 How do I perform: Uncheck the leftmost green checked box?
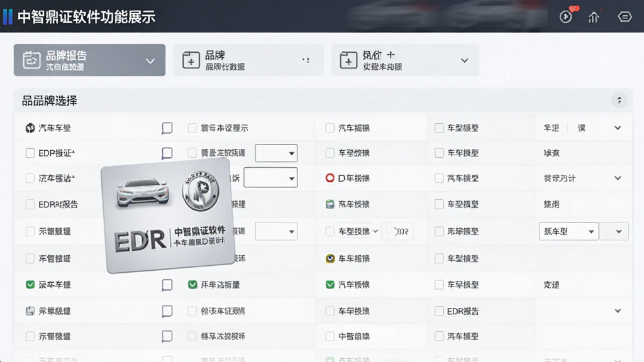tap(30, 285)
